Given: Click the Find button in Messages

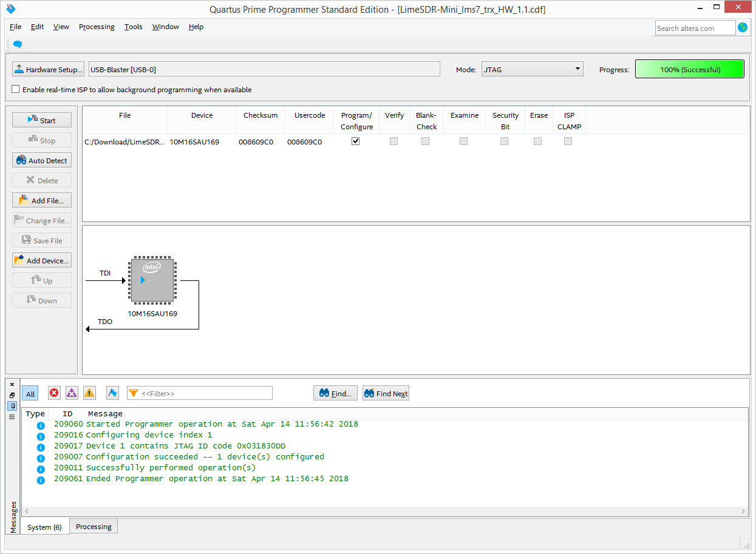Looking at the screenshot, I should point(335,393).
